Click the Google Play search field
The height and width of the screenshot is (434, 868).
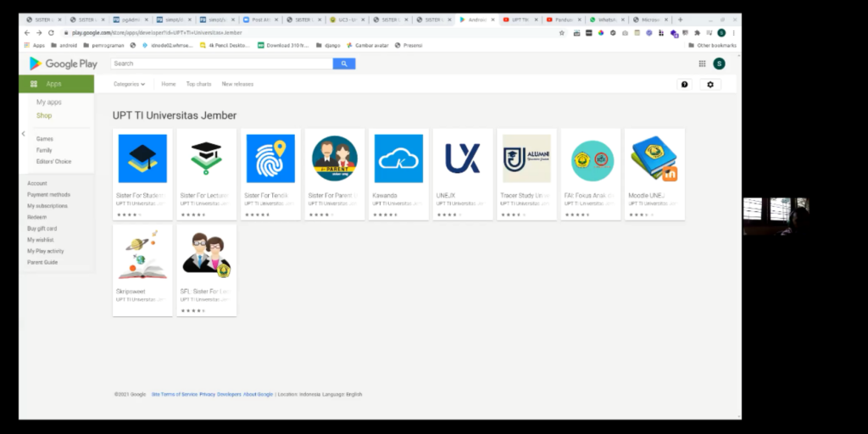(x=220, y=64)
